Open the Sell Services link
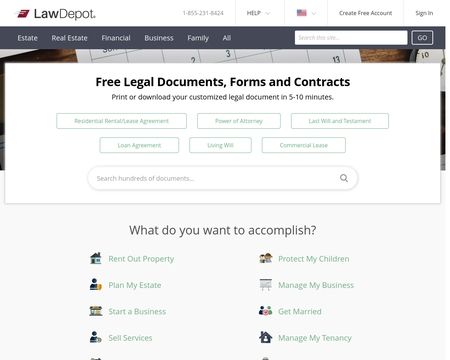 click(130, 338)
